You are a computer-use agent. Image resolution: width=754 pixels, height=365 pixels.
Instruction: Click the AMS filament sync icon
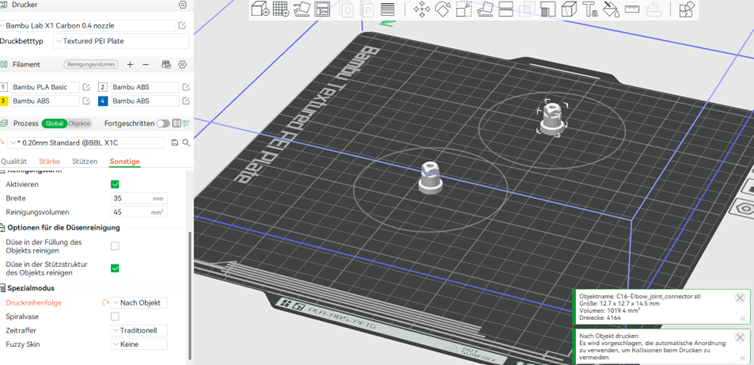point(166,64)
